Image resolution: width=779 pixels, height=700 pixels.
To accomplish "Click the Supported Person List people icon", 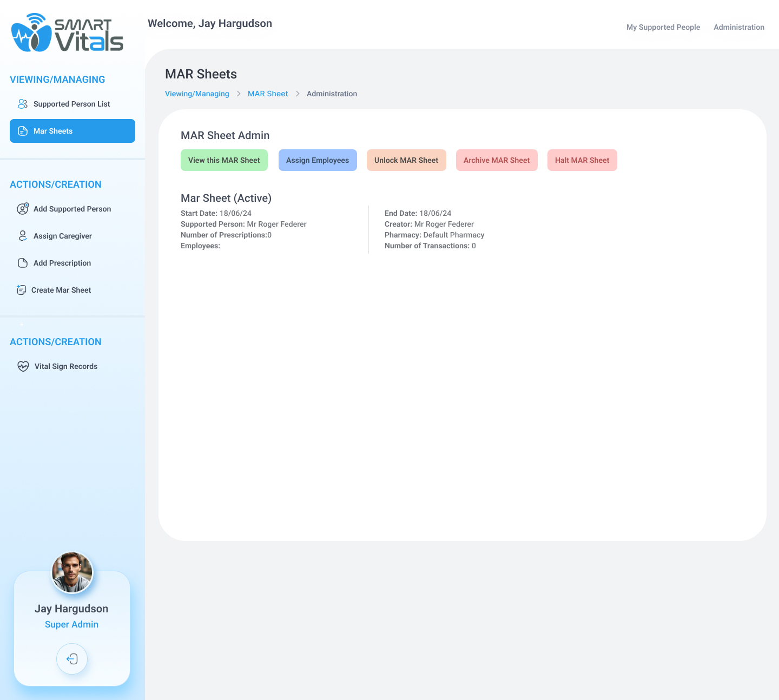I will coord(23,104).
